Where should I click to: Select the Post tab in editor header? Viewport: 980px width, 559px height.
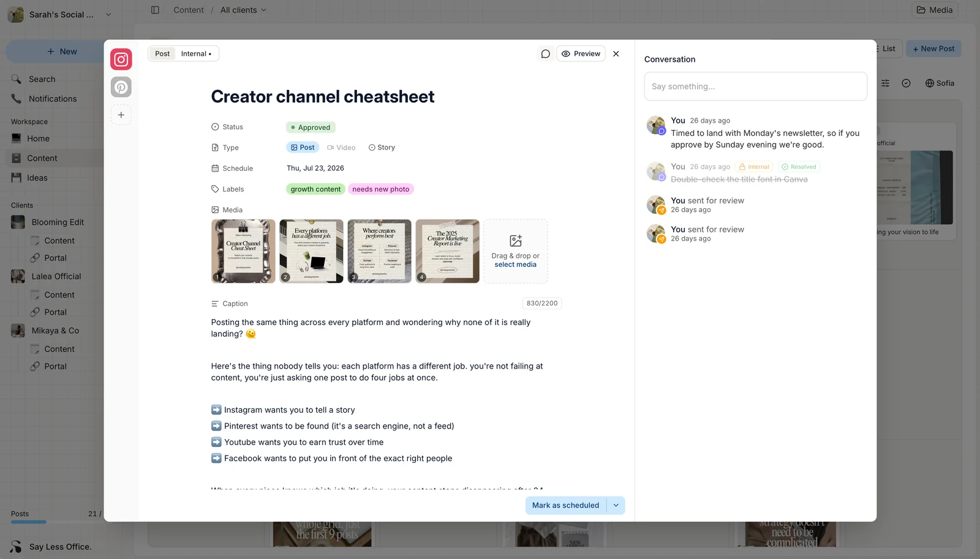tap(162, 54)
